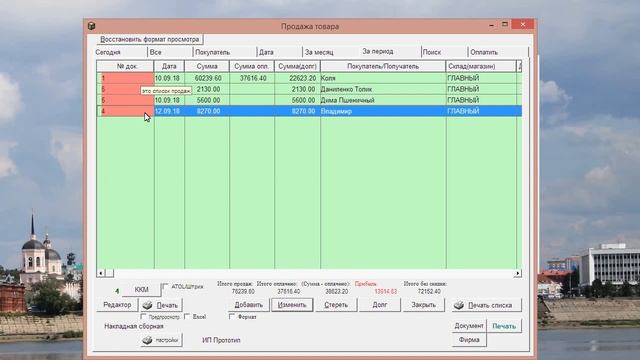The width and height of the screenshot is (640, 360).
Task: Click the Документ button
Action: tap(469, 326)
